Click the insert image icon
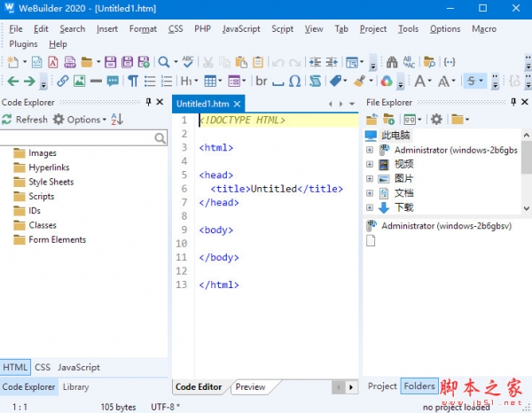 (x=80, y=82)
